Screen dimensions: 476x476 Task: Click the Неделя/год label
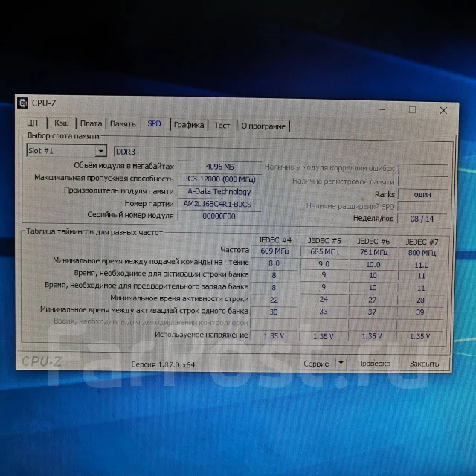click(373, 218)
